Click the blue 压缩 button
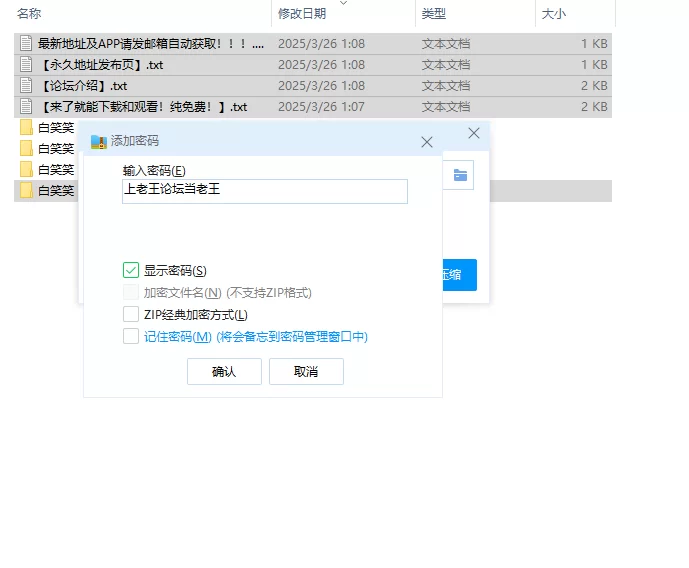Viewport: 689px width, 568px height. 459,275
